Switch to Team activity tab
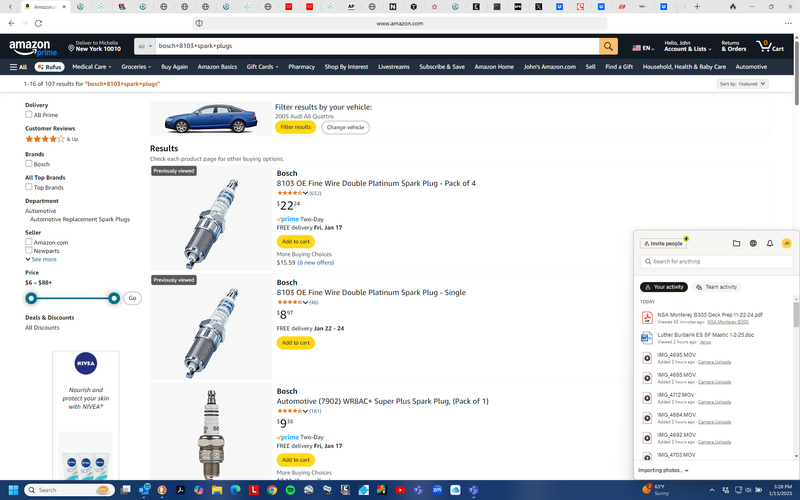The width and height of the screenshot is (800, 500). (716, 287)
